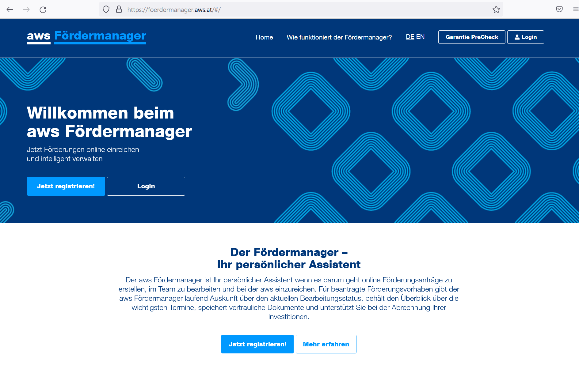
Task: Click the aws Fördermanager logo
Action: 86,36
